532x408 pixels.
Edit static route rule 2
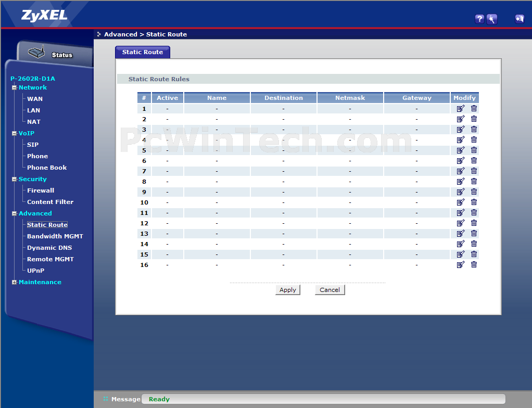tap(460, 119)
